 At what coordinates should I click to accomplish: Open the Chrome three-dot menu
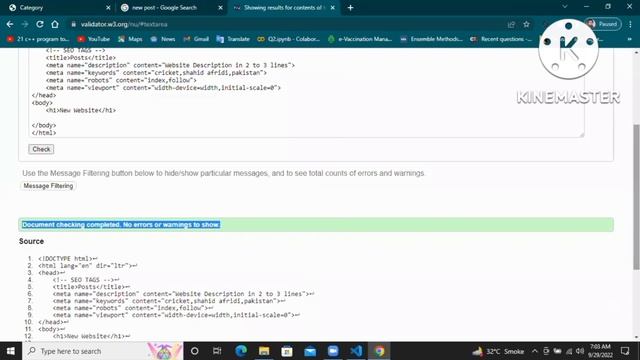[x=631, y=24]
